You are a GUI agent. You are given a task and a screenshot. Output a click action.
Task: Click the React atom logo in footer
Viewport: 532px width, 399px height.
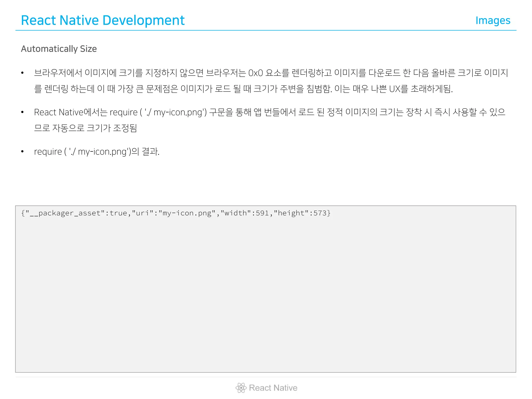pos(241,388)
